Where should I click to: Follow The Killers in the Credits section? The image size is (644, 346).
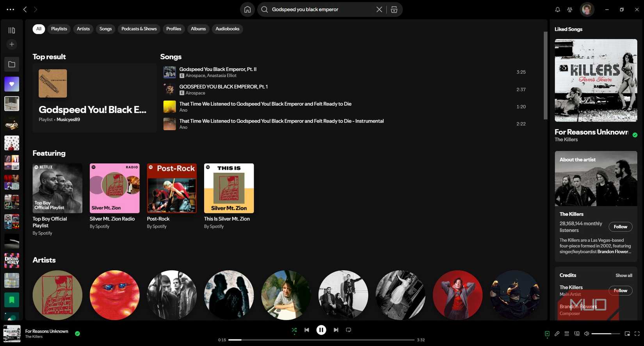[x=620, y=291]
